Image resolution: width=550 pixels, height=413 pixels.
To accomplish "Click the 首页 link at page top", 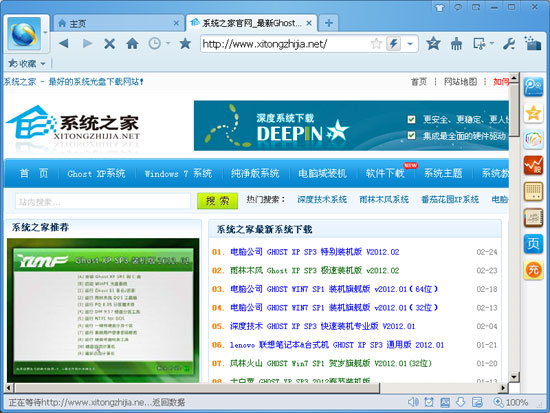I will click(419, 82).
